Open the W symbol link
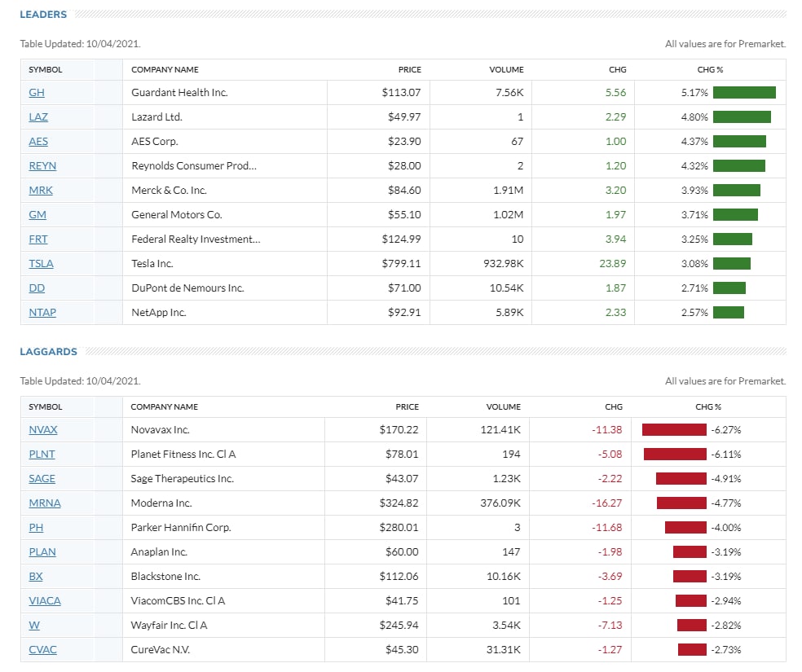Viewport: 802px width, 672px height. pos(34,626)
